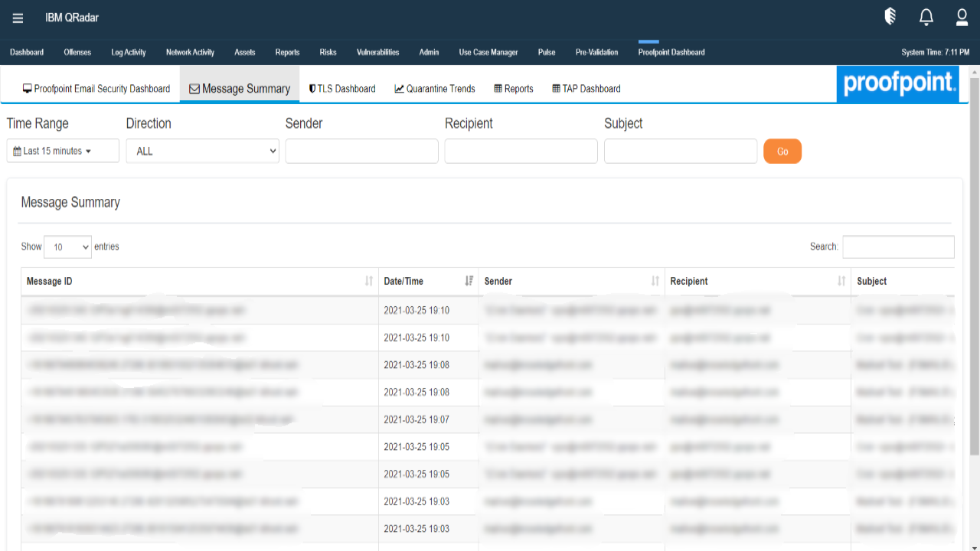Go to the TAP Dashboard tab
The image size is (980, 551).
point(586,89)
